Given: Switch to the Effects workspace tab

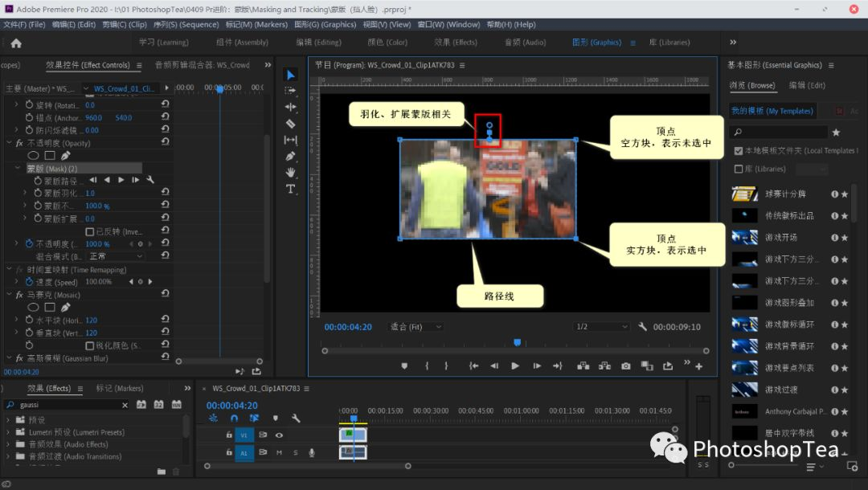Looking at the screenshot, I should [455, 43].
